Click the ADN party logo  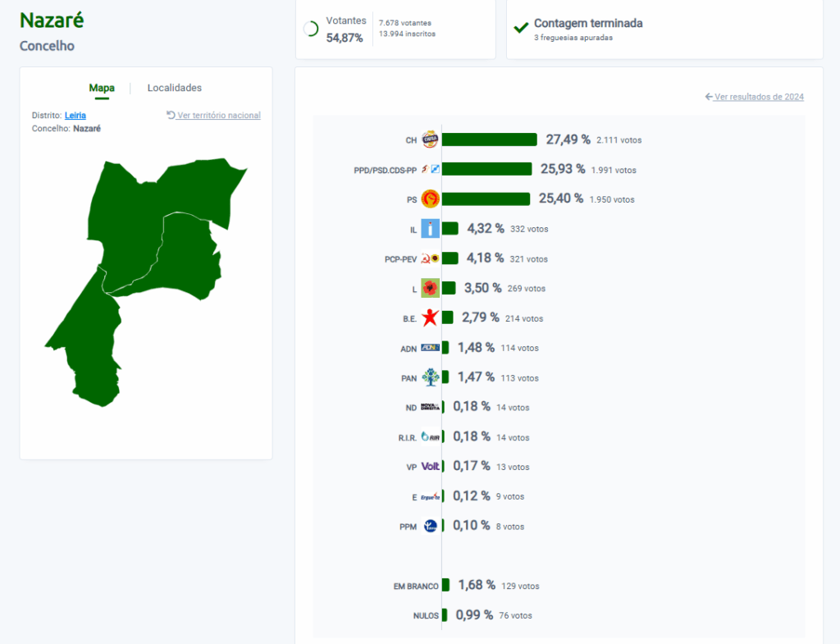point(430,348)
